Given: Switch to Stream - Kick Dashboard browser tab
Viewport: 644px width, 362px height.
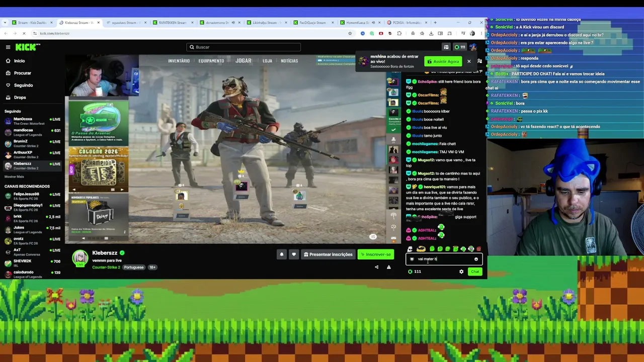Looking at the screenshot, I should coord(32,23).
